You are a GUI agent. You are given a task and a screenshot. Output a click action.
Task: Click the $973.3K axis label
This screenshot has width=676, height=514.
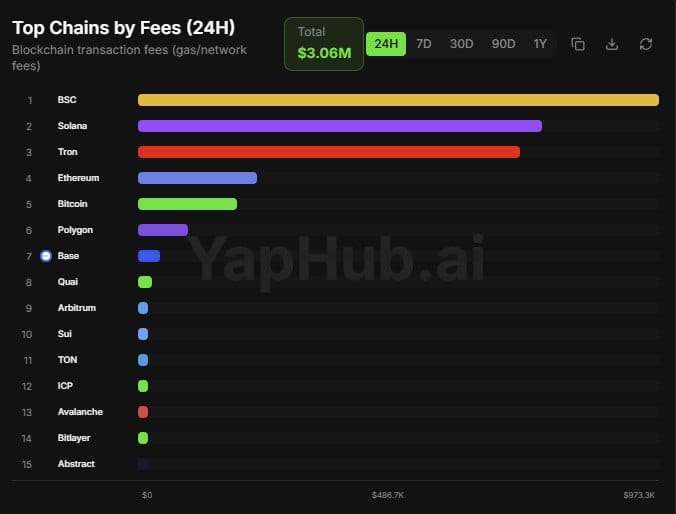639,495
